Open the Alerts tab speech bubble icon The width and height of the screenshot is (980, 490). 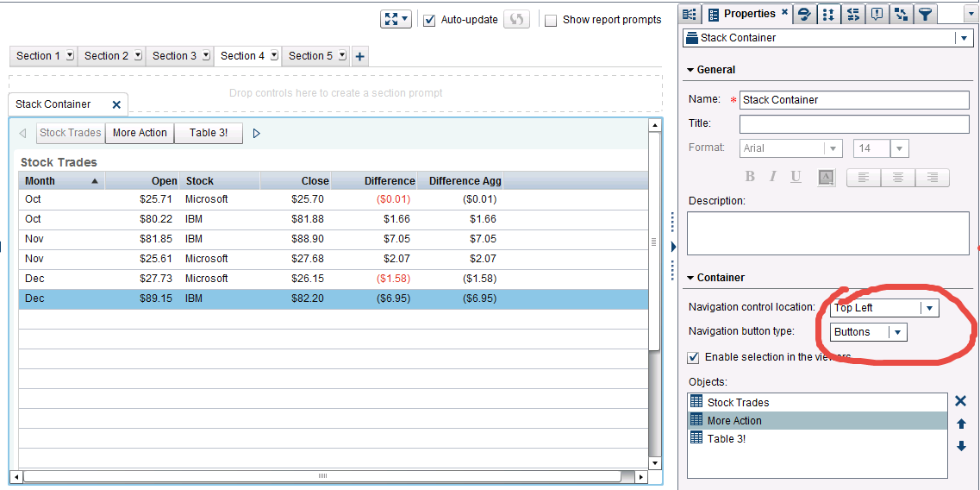(877, 14)
